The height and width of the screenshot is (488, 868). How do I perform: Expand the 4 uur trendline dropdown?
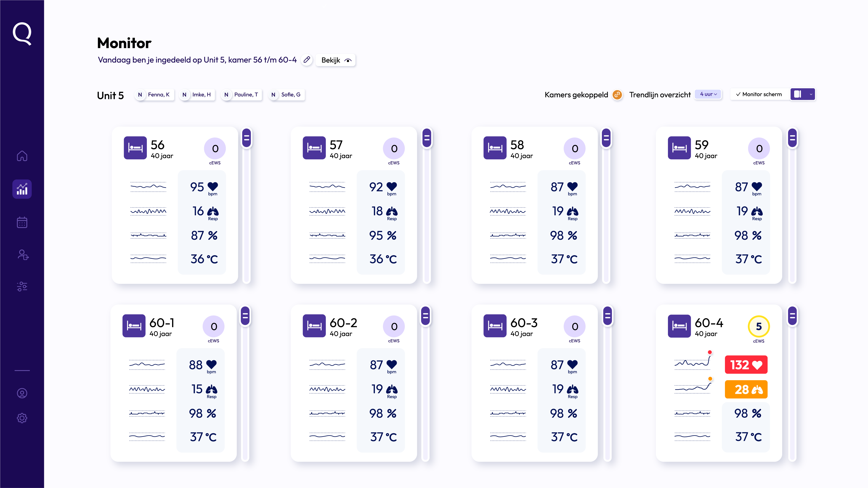click(x=708, y=94)
